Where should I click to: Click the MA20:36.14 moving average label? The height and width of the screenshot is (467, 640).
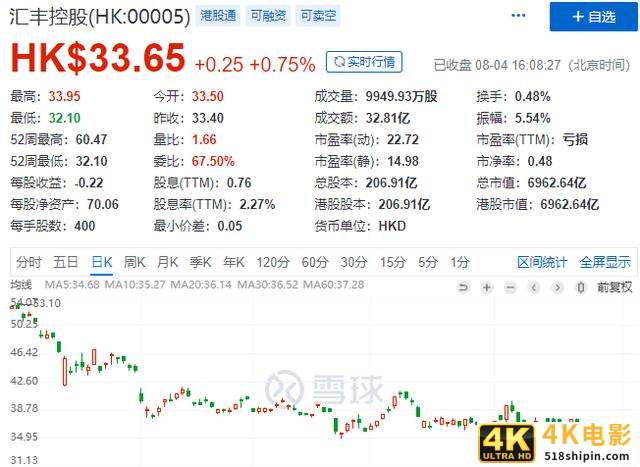[x=201, y=285]
